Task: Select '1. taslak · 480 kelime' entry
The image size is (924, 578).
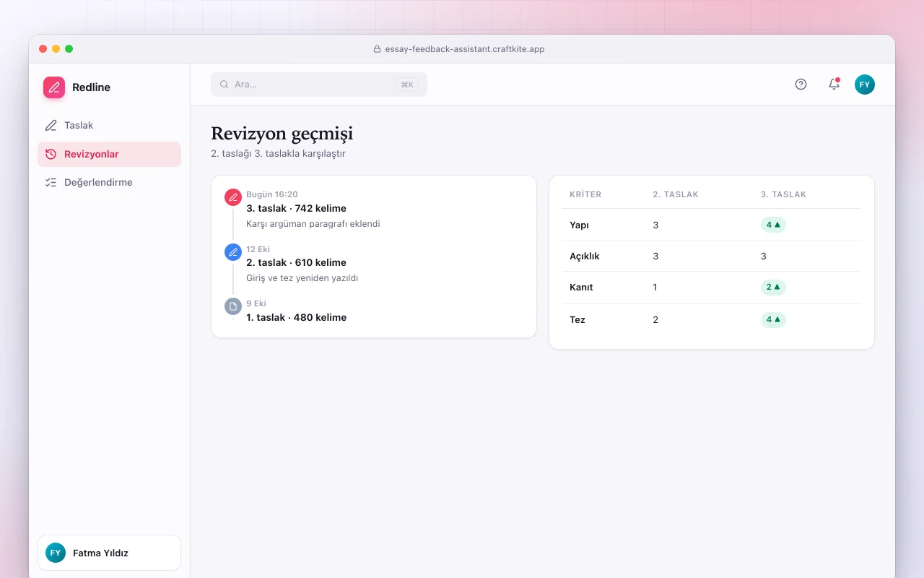Action: pos(296,317)
